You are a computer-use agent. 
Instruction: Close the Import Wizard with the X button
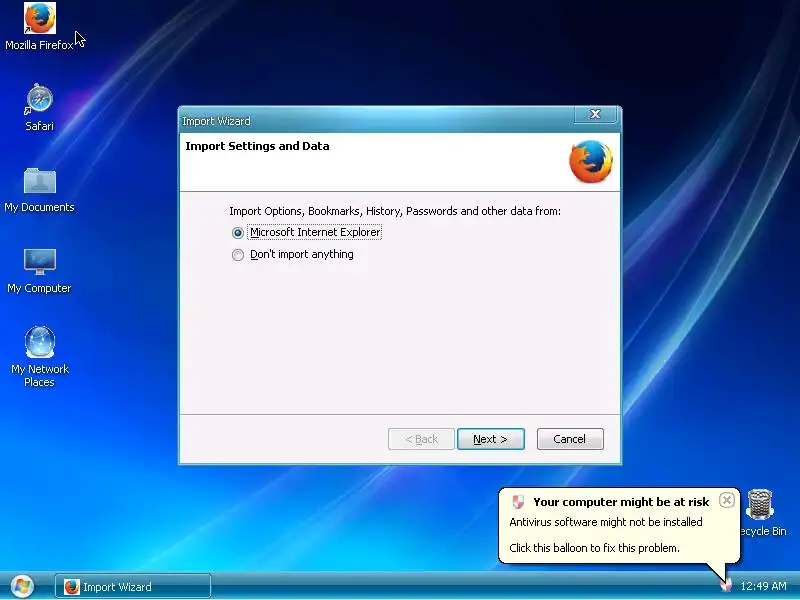595,114
